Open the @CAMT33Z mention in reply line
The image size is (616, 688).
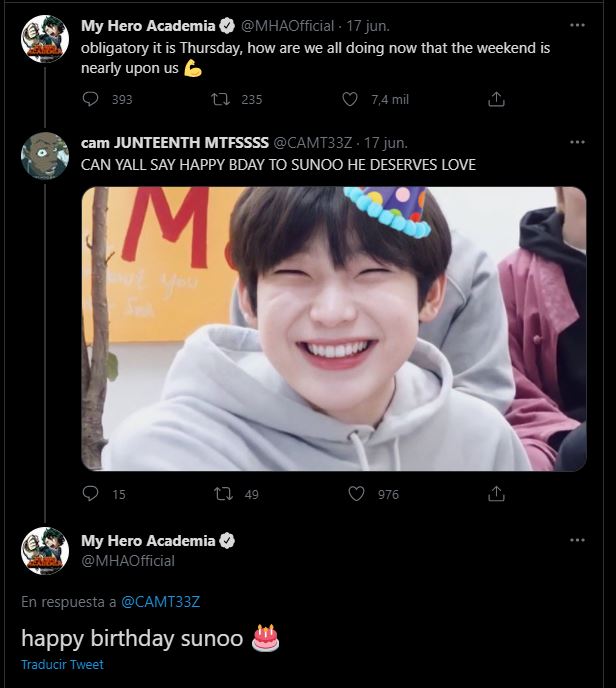pos(160,601)
